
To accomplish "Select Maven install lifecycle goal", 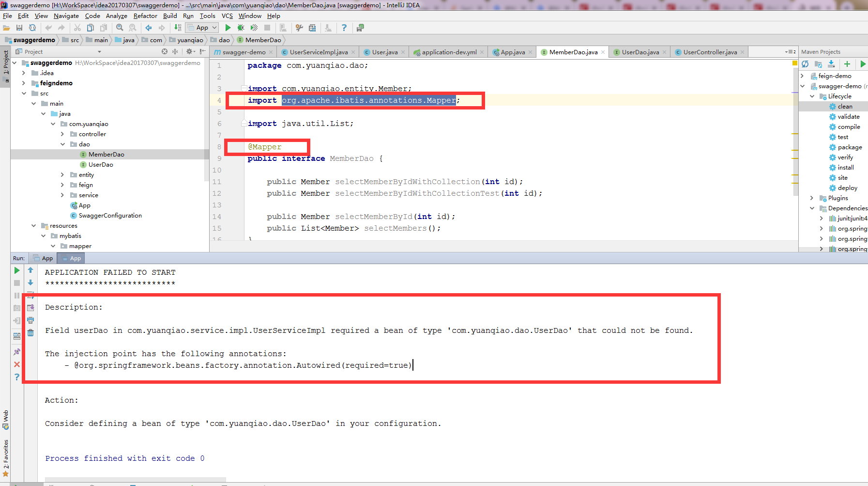I will (846, 168).
